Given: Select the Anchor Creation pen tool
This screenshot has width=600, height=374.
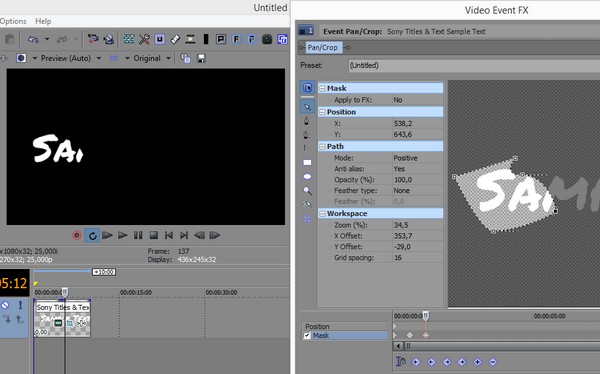Looking at the screenshot, I should click(306, 121).
